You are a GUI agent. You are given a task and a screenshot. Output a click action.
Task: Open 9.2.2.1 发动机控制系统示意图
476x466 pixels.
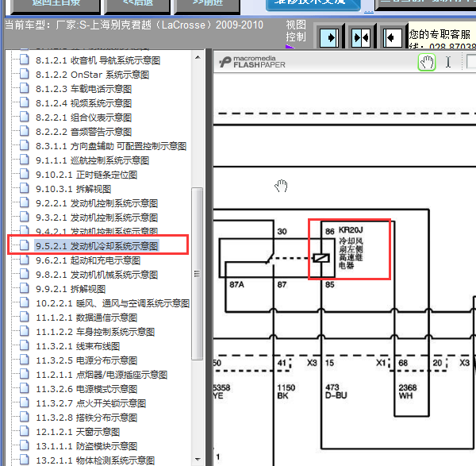pos(97,203)
